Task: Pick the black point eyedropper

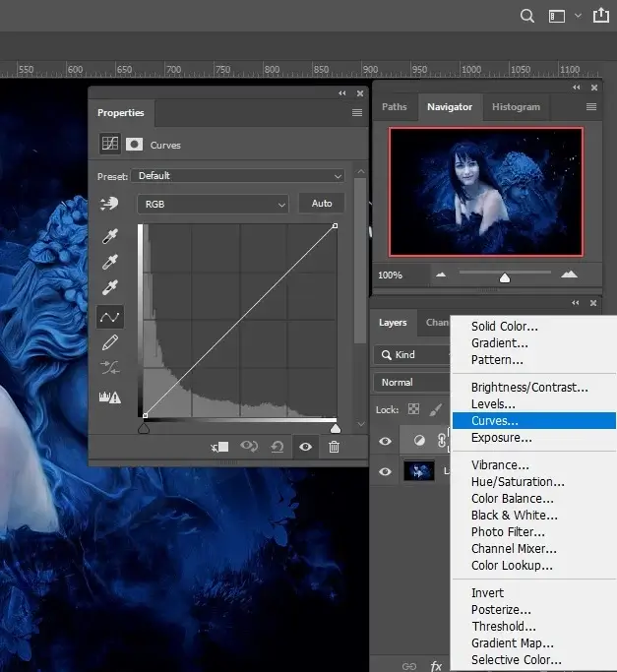Action: point(110,236)
